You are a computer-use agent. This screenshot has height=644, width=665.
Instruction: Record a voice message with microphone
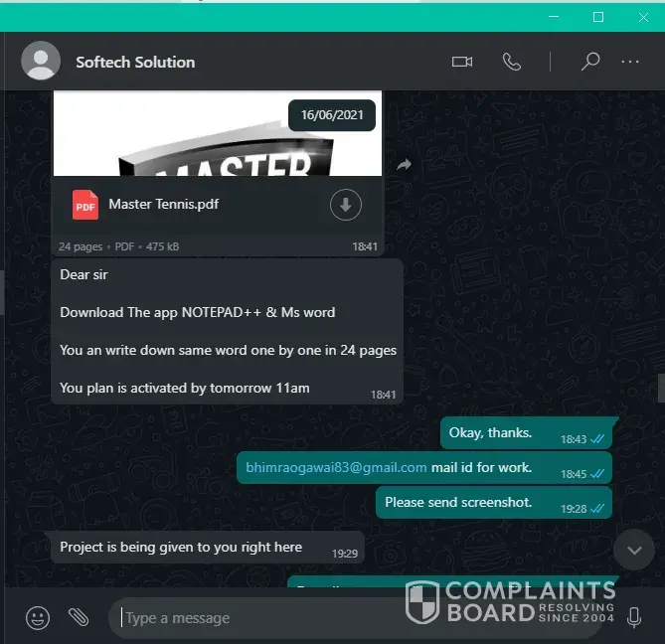pos(634,618)
